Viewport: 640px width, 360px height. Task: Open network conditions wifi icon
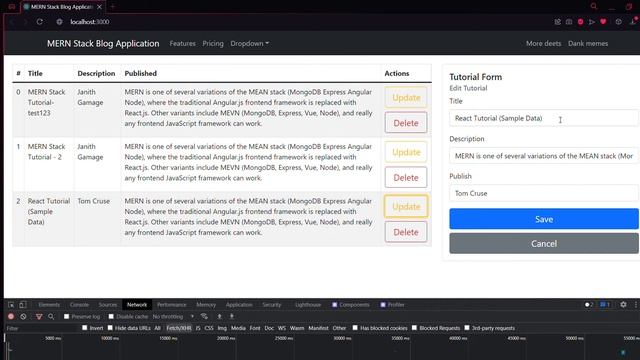[x=204, y=316]
